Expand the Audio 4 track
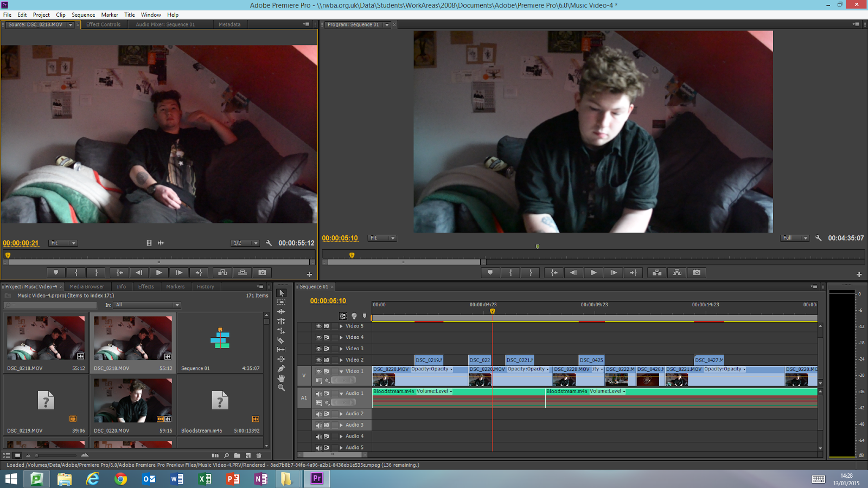This screenshot has width=868, height=488. 341,436
